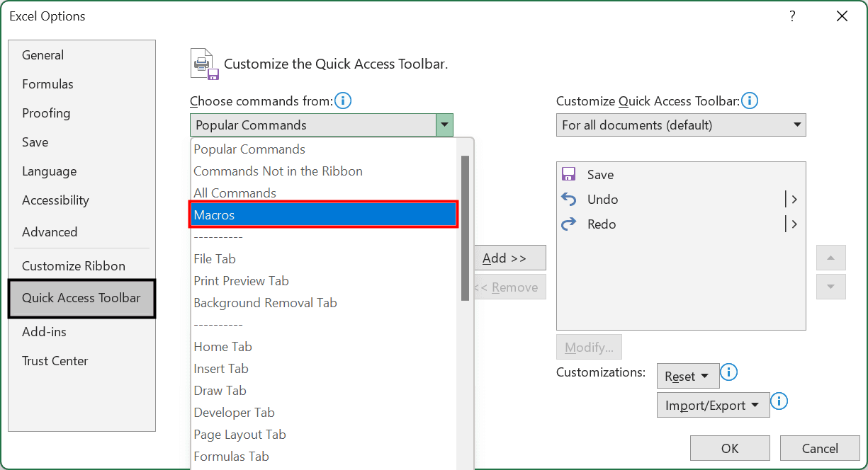This screenshot has height=470, width=868.
Task: Click the Redo arrow icon
Action: (568, 224)
